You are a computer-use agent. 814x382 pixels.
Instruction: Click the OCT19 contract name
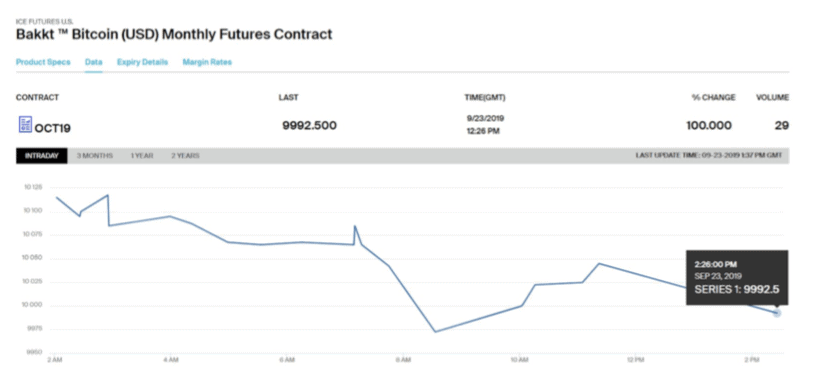coord(52,128)
